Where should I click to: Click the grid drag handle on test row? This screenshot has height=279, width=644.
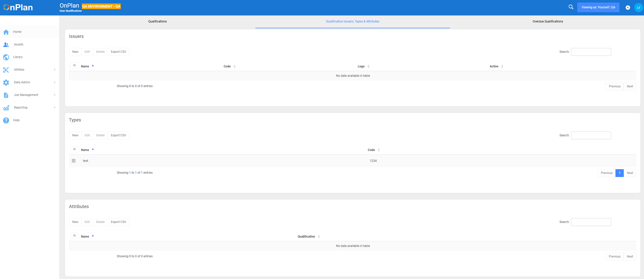(74, 161)
